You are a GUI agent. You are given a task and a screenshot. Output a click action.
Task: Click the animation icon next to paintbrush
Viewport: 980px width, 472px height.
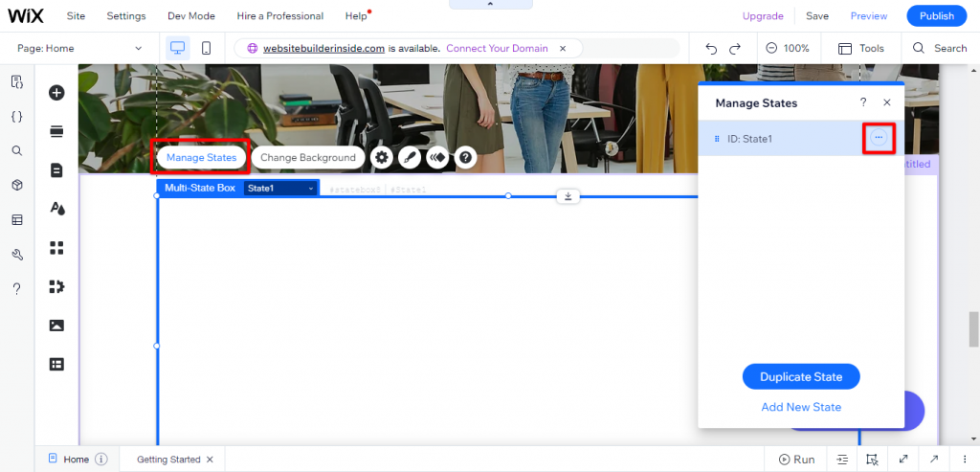437,158
